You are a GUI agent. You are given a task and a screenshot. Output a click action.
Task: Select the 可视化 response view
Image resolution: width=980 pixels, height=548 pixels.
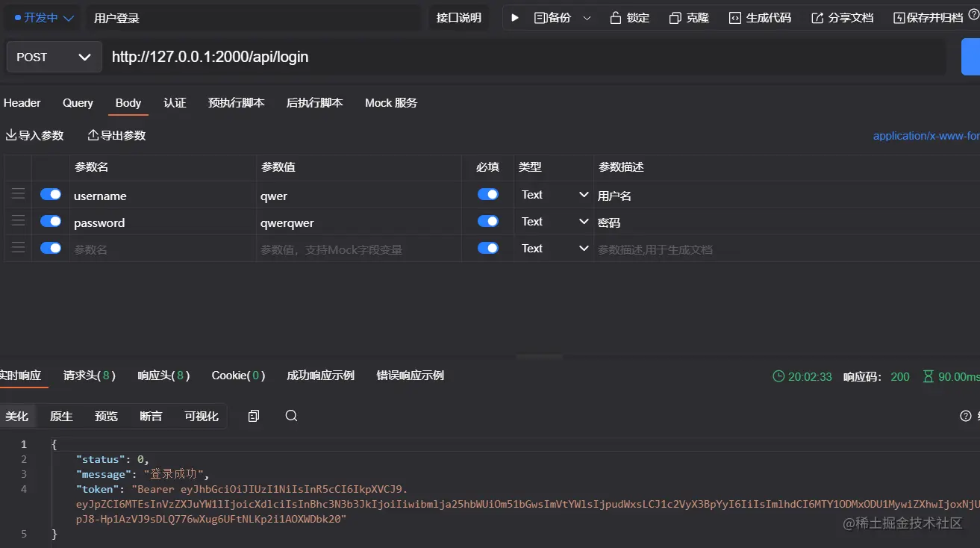pyautogui.click(x=202, y=416)
